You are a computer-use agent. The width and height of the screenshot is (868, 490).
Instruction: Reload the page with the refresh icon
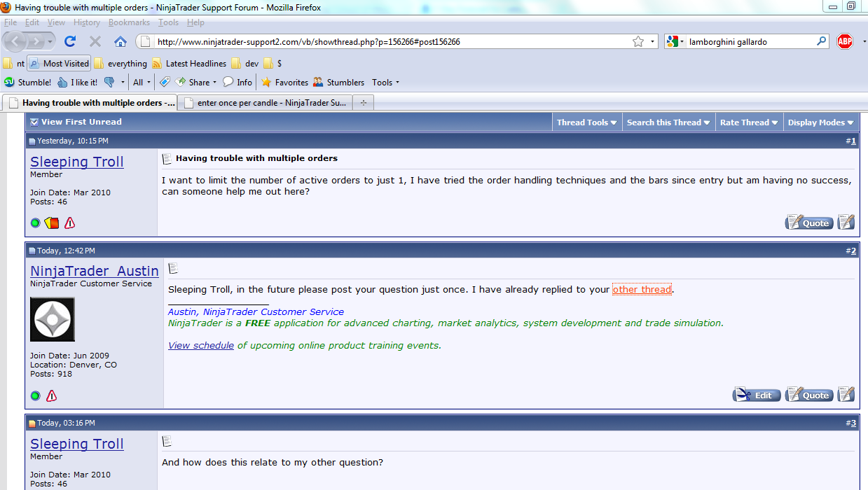coord(70,41)
